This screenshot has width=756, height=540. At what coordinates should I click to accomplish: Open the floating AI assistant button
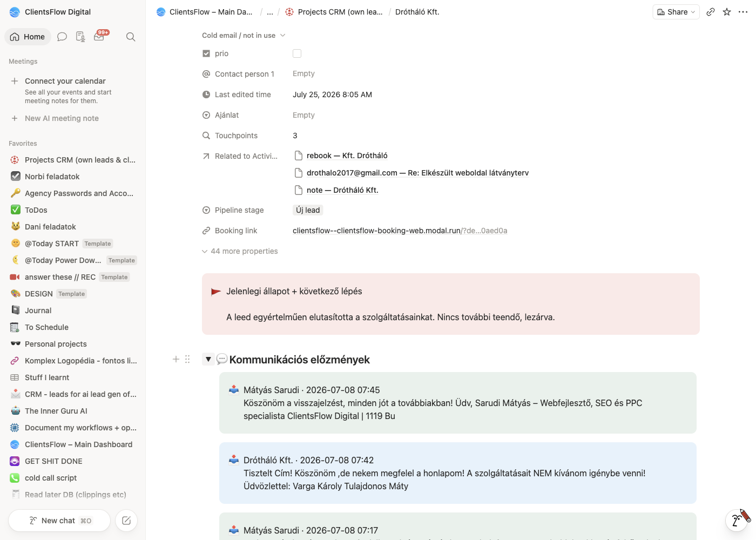737,519
